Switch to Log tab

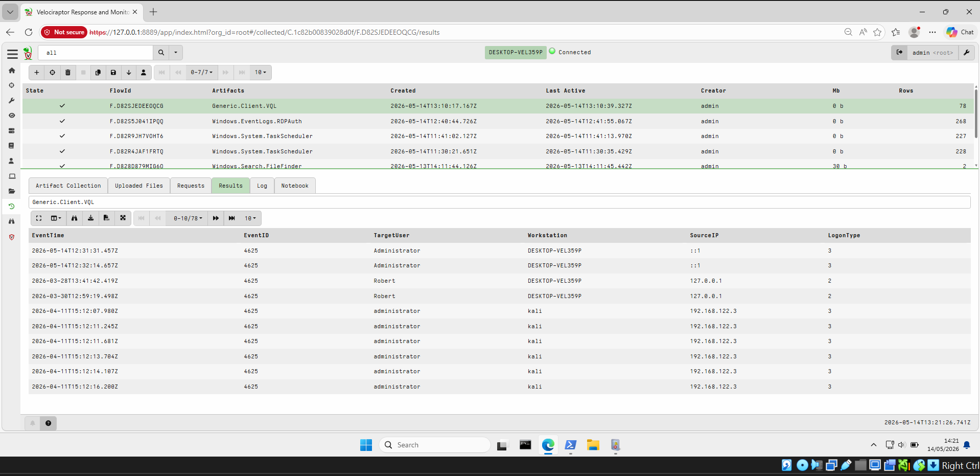coord(262,186)
